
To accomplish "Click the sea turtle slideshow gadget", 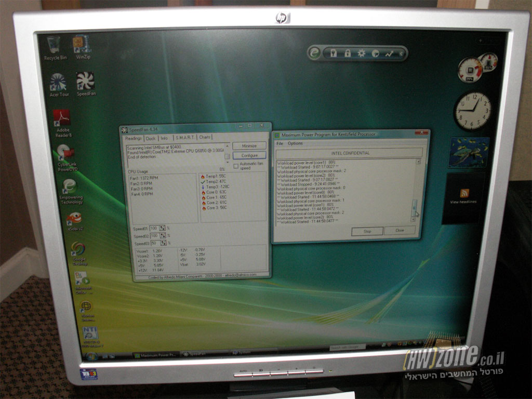I will pos(469,152).
